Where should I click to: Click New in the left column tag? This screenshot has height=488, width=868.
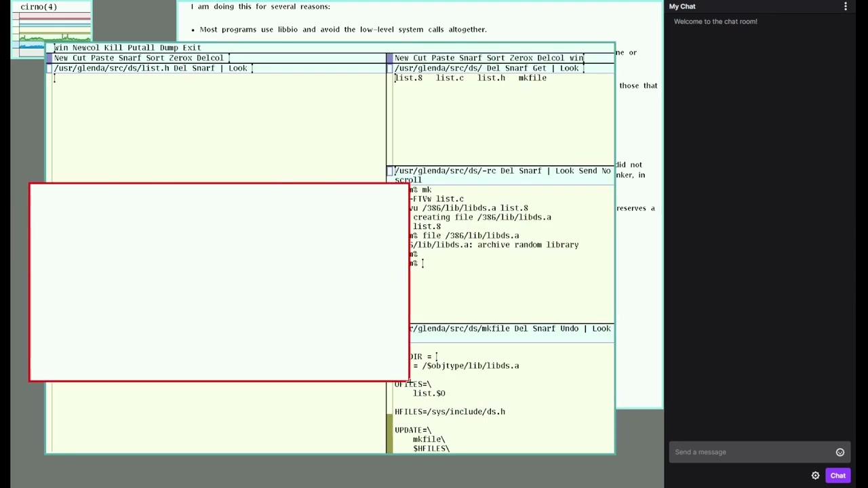click(x=61, y=58)
